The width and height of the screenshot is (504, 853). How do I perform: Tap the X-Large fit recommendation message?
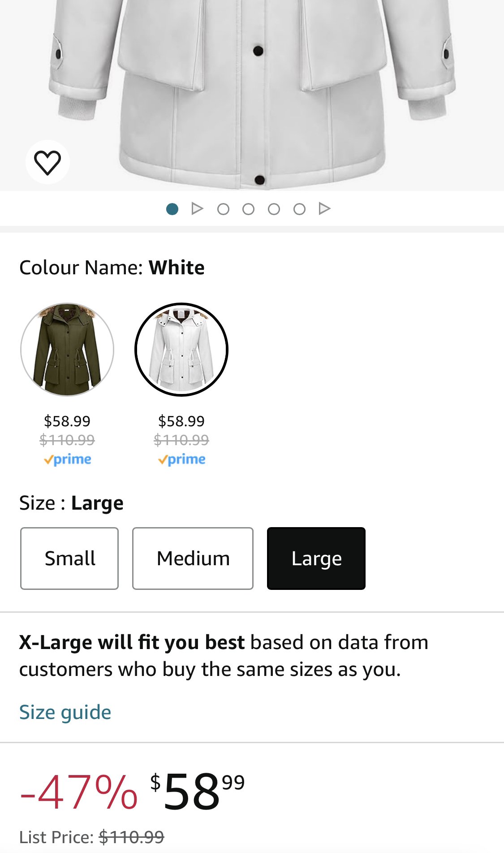click(x=223, y=655)
